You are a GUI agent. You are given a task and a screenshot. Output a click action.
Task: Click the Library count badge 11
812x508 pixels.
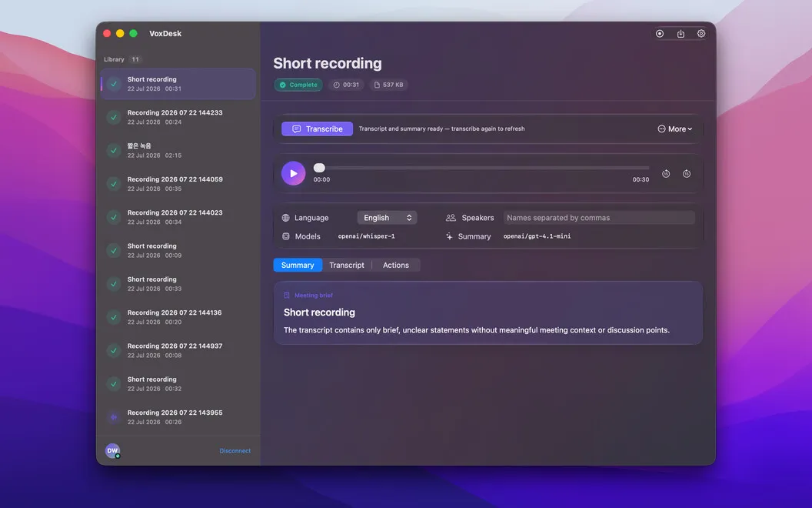[135, 59]
